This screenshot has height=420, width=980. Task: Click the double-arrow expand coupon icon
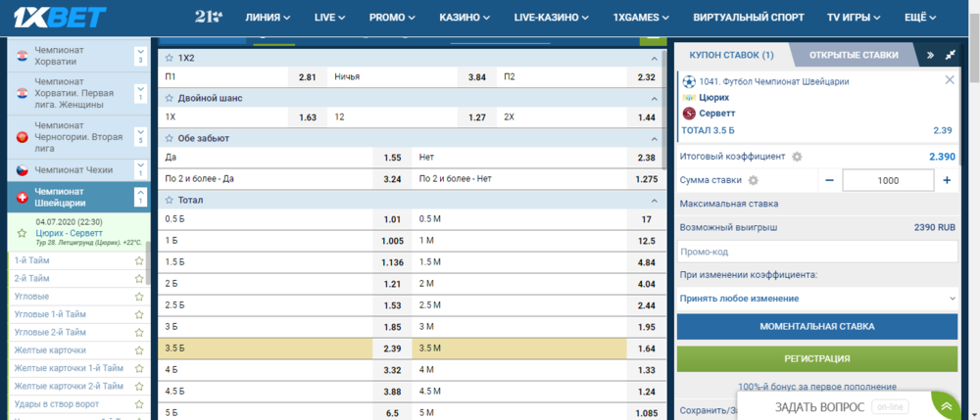click(x=930, y=55)
